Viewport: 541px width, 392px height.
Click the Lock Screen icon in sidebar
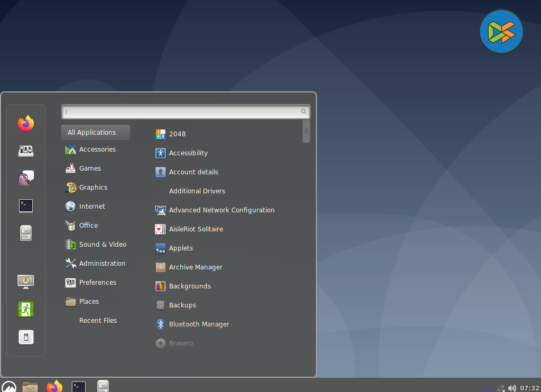tap(25, 282)
